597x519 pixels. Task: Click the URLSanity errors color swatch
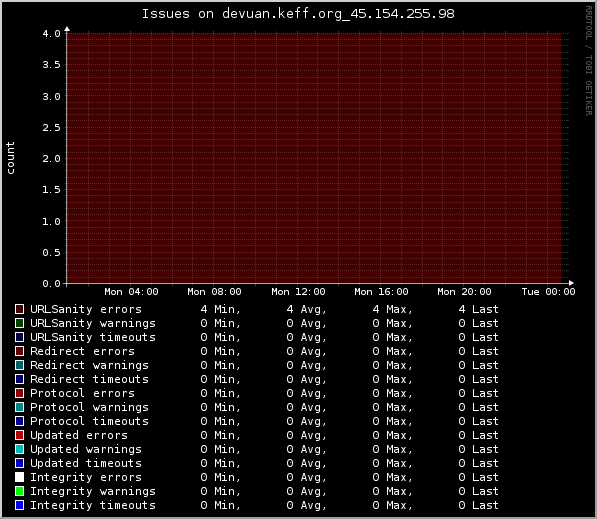click(19, 309)
